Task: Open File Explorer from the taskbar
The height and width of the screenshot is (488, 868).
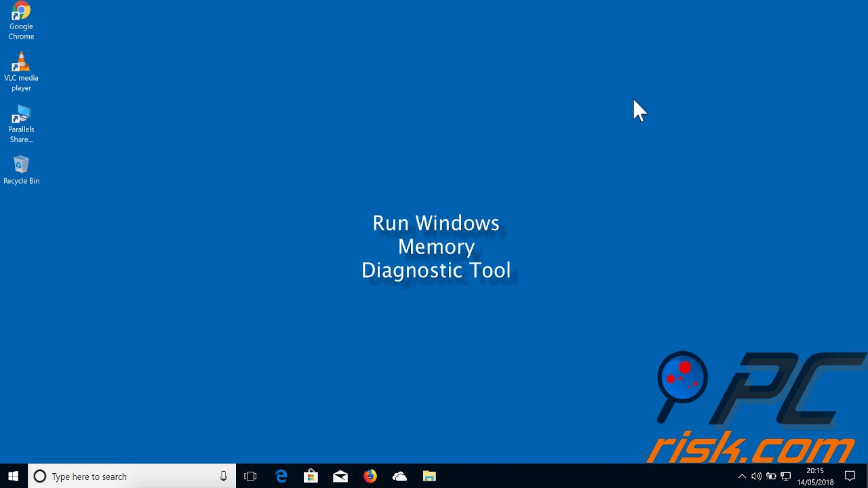Action: (x=429, y=476)
